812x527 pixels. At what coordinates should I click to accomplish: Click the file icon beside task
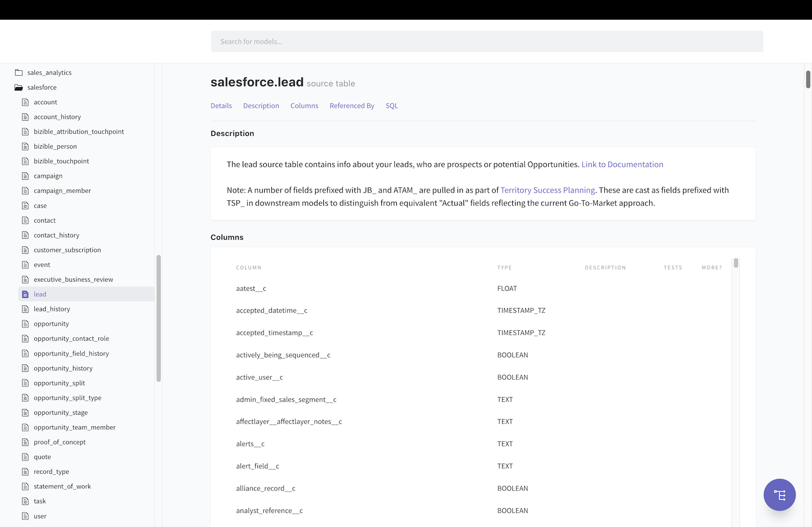click(x=25, y=501)
